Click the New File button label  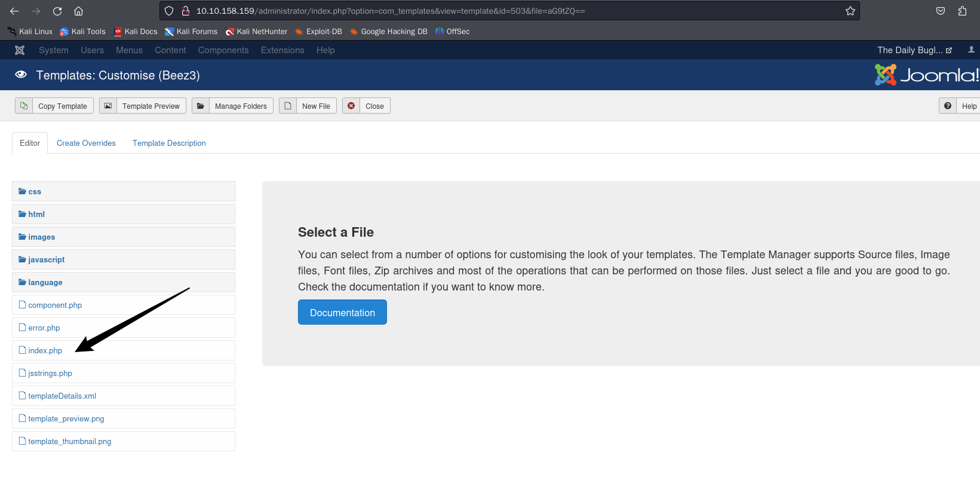click(x=316, y=106)
